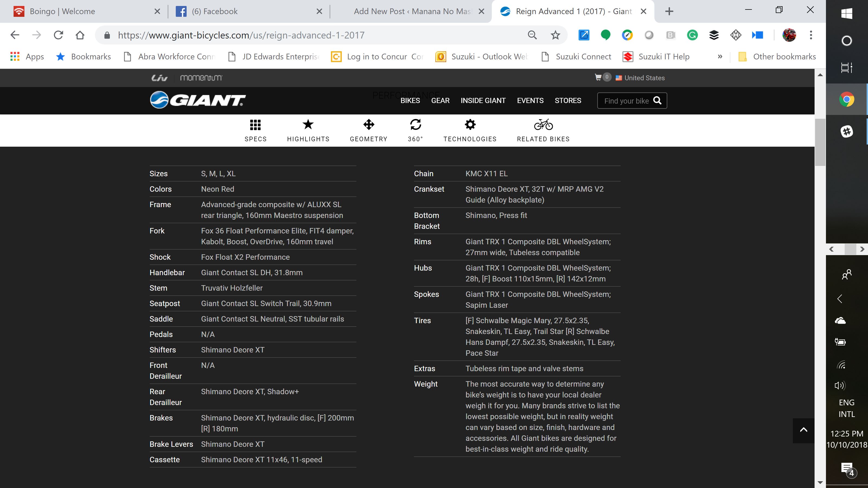Image resolution: width=868 pixels, height=488 pixels.
Task: Click the Chrome icon in taskbar
Action: point(846,99)
